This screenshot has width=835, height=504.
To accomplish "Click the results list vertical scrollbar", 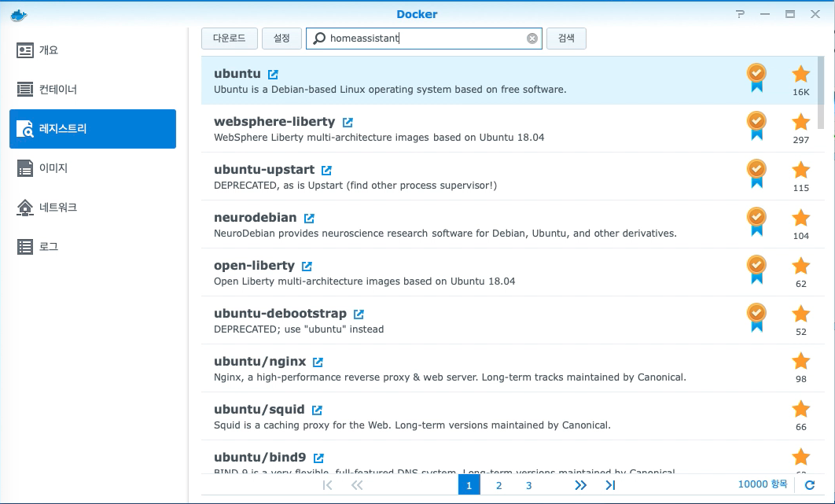I will click(x=821, y=92).
